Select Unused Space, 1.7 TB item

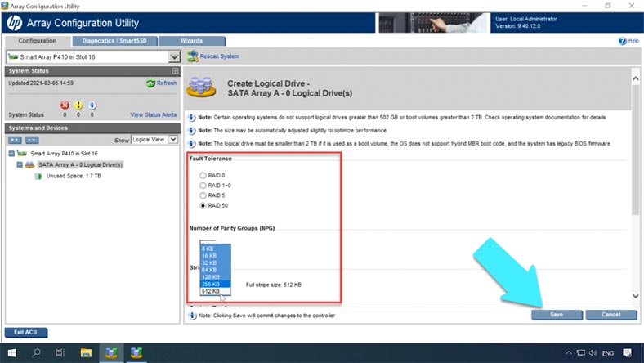click(74, 176)
